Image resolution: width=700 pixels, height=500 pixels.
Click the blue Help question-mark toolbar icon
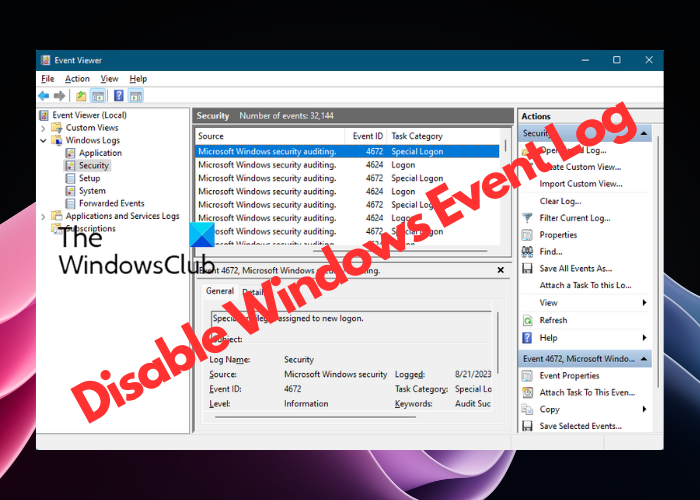click(x=118, y=96)
